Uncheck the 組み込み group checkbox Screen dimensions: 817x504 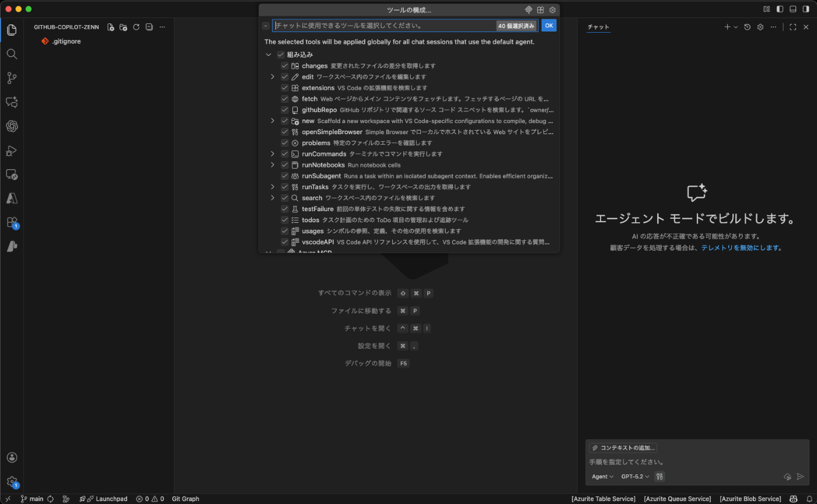(x=281, y=54)
